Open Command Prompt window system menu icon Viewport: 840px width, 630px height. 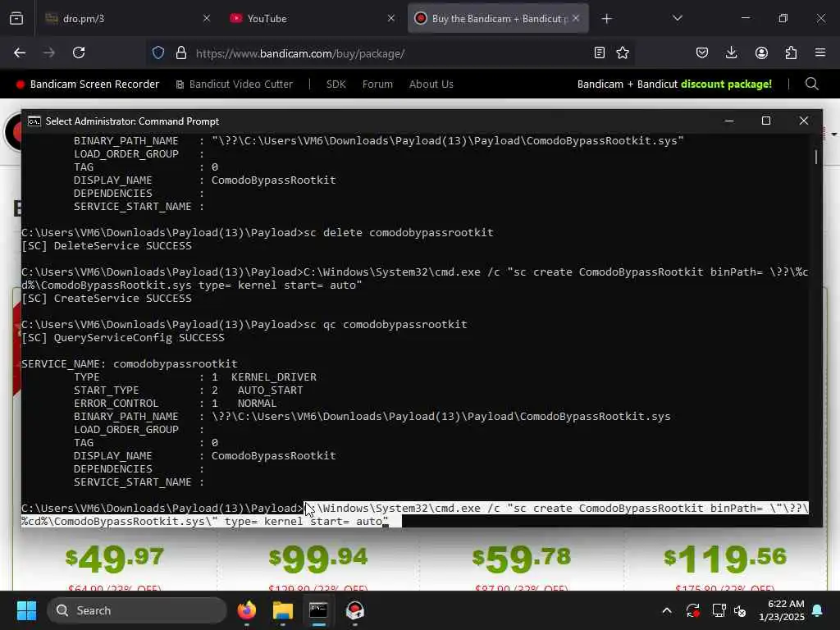tap(34, 121)
